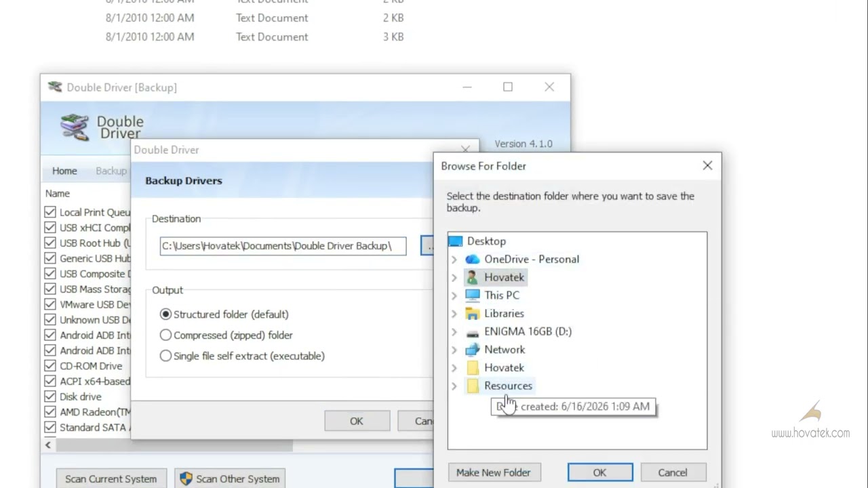Select OneDrive - Personal in folder tree
The image size is (868, 488).
tap(532, 260)
